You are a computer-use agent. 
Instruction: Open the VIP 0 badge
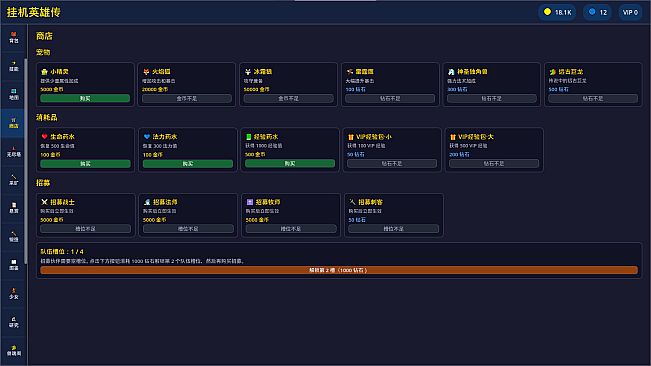630,12
